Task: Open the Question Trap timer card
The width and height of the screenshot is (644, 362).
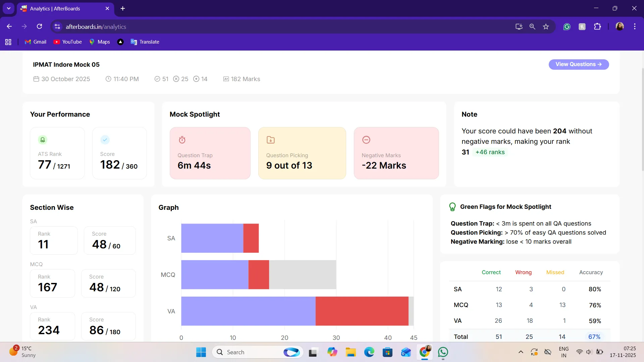Action: point(210,153)
